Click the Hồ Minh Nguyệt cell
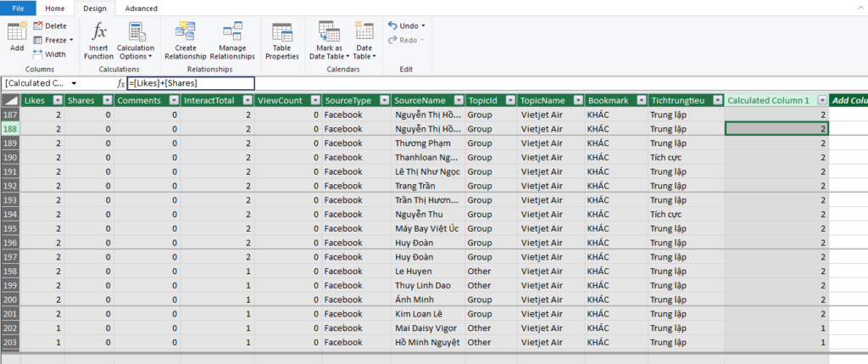Image resolution: width=868 pixels, height=364 pixels. click(x=428, y=343)
